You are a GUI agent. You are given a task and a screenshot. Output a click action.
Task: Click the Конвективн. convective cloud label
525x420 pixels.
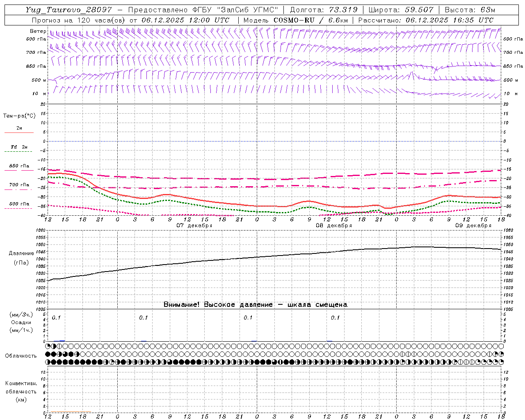(21, 383)
